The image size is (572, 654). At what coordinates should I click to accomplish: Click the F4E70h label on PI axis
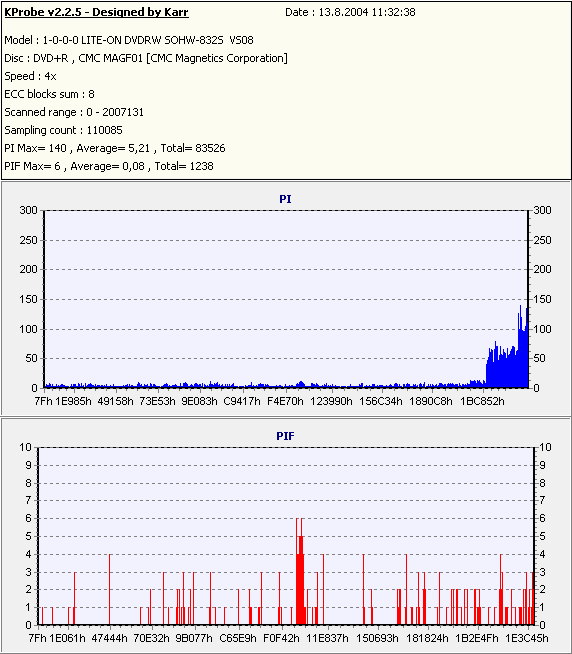click(x=285, y=401)
